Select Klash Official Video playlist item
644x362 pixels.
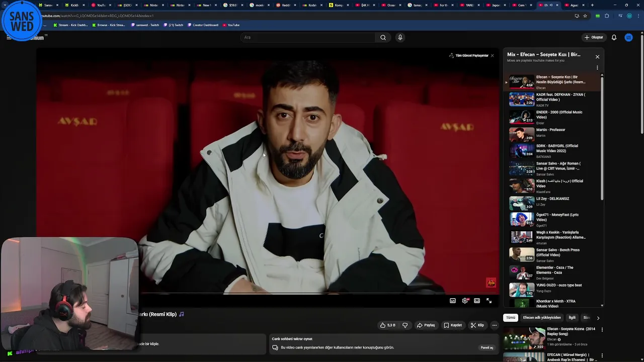tap(552, 186)
